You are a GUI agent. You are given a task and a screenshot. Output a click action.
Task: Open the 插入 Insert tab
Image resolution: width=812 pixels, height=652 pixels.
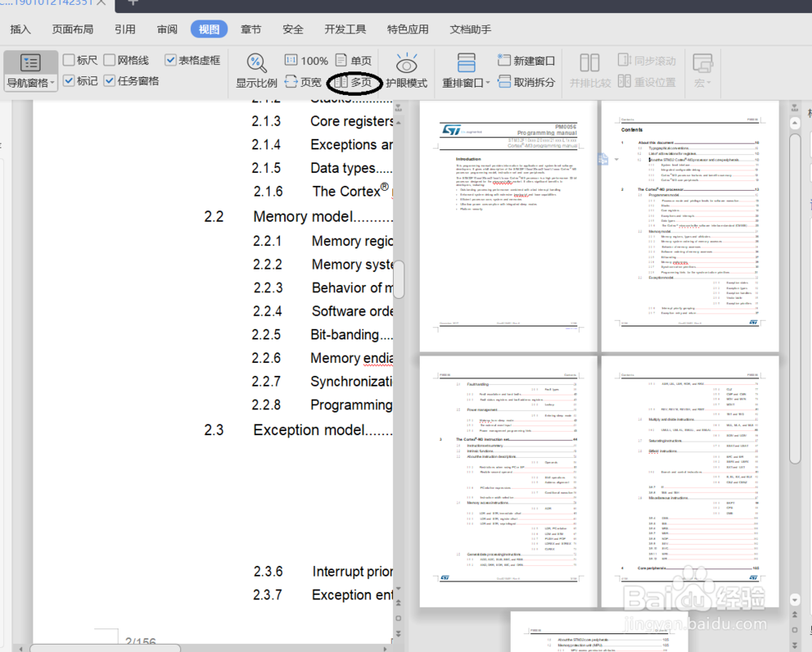point(20,29)
